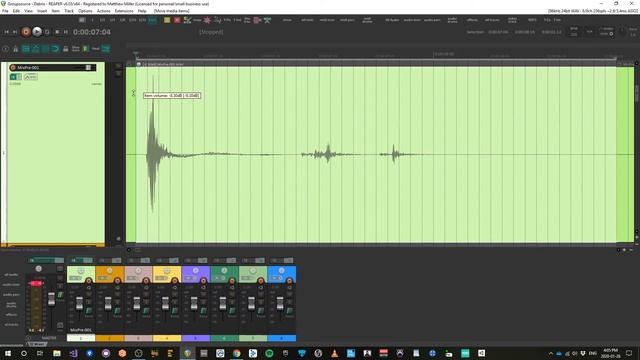Open File Explorer from the taskbar

(x=57, y=353)
